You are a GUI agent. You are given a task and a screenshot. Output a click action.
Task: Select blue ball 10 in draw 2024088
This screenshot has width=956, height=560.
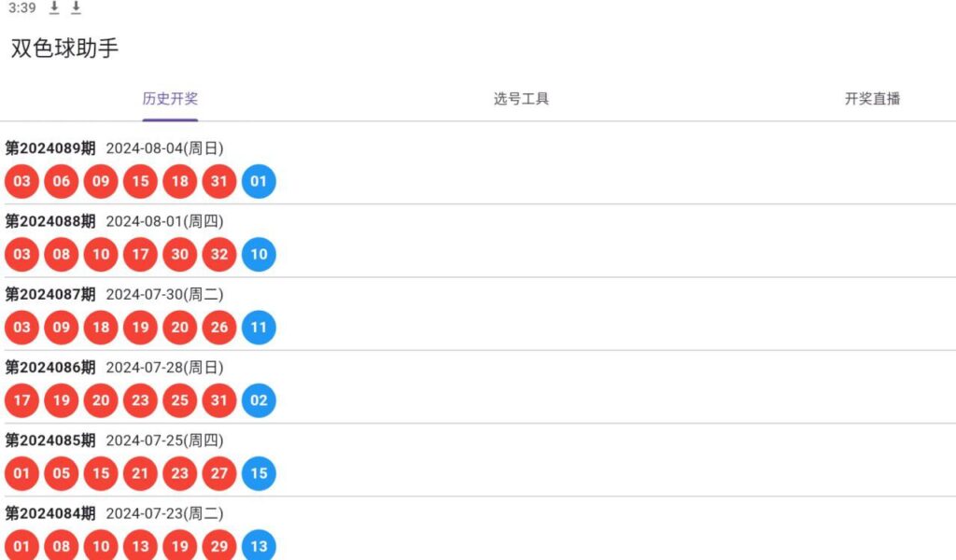click(259, 254)
